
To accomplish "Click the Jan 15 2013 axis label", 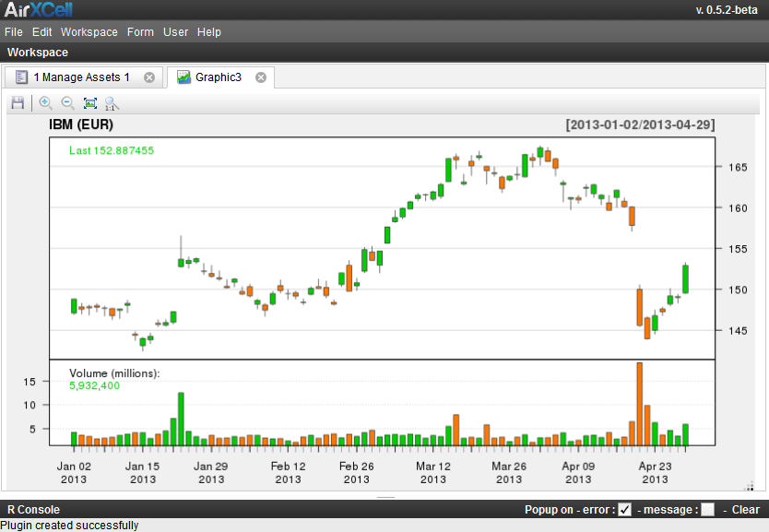I will tap(142, 473).
